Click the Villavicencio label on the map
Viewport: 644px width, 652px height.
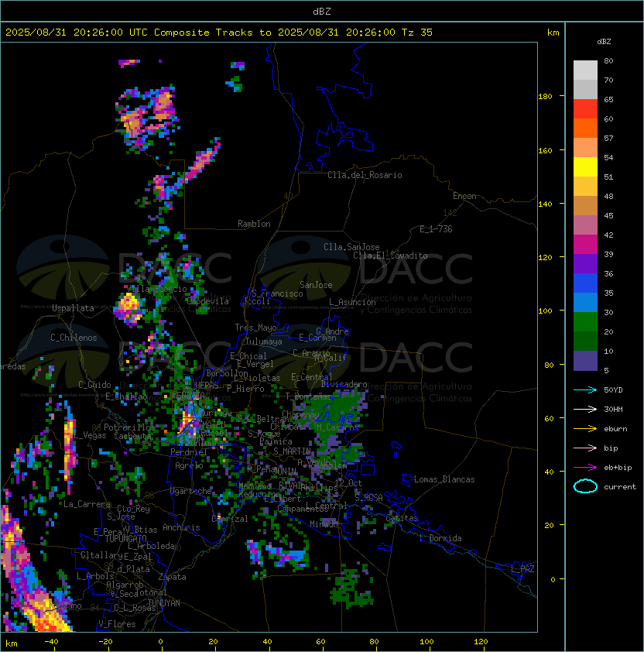tap(157, 289)
